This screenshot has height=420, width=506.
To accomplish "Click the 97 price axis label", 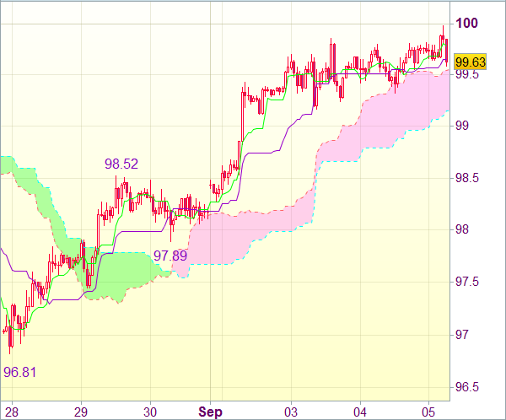I will click(462, 335).
